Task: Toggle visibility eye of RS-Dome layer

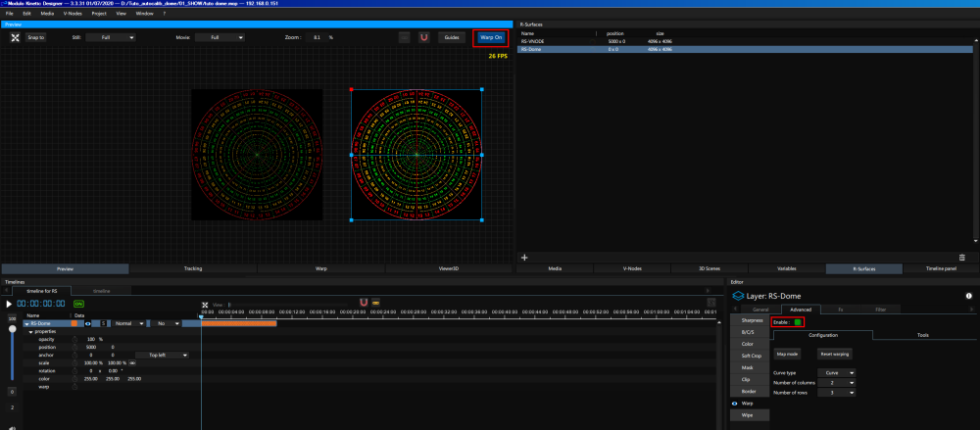Action: pos(88,322)
